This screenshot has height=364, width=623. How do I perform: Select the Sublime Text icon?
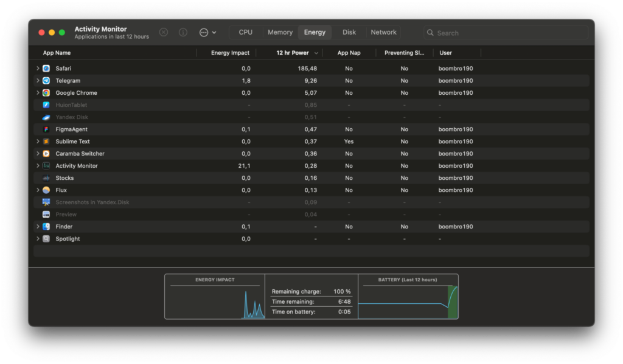(x=46, y=142)
